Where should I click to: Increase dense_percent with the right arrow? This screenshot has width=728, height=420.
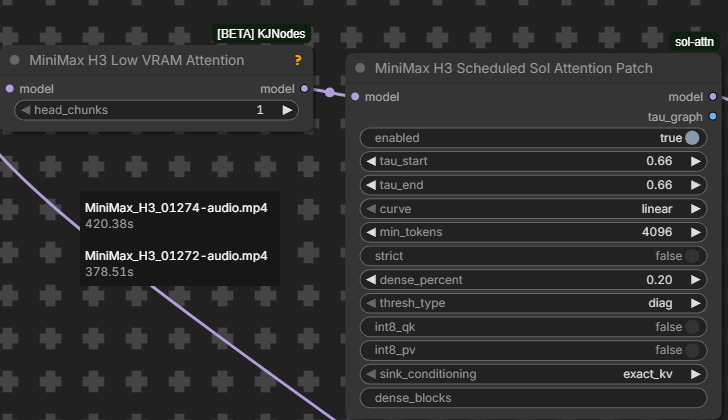696,280
